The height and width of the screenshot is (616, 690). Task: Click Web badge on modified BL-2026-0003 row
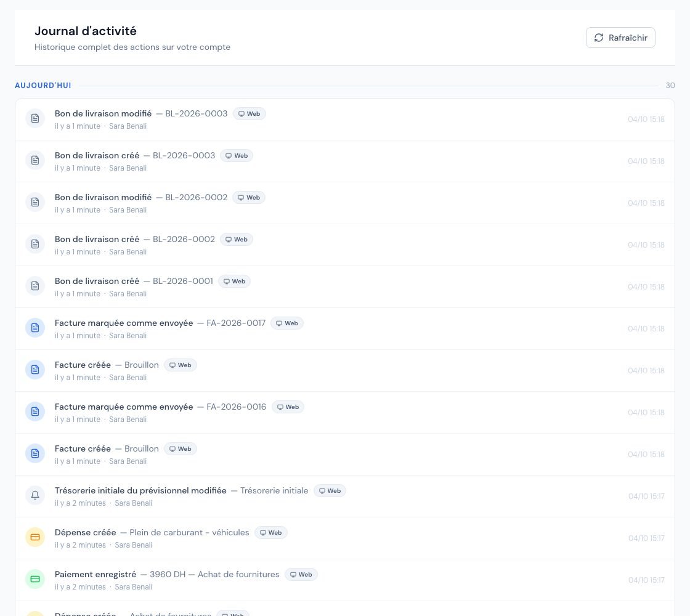[x=249, y=113]
